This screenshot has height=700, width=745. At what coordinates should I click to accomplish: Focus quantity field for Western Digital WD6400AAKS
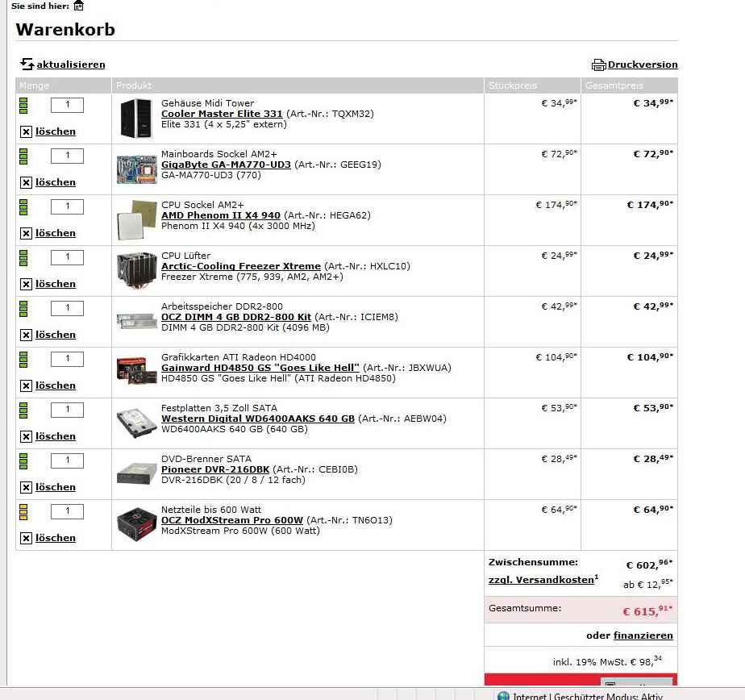tap(67, 410)
